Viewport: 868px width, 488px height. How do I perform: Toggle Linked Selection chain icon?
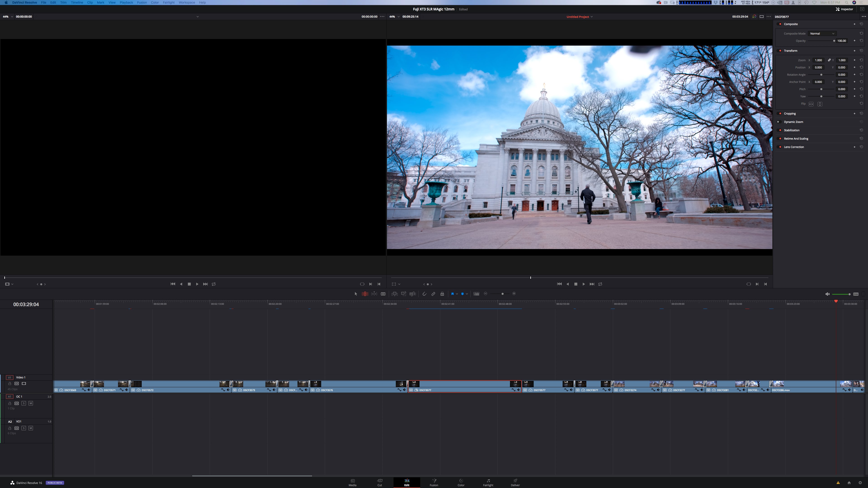pos(433,294)
